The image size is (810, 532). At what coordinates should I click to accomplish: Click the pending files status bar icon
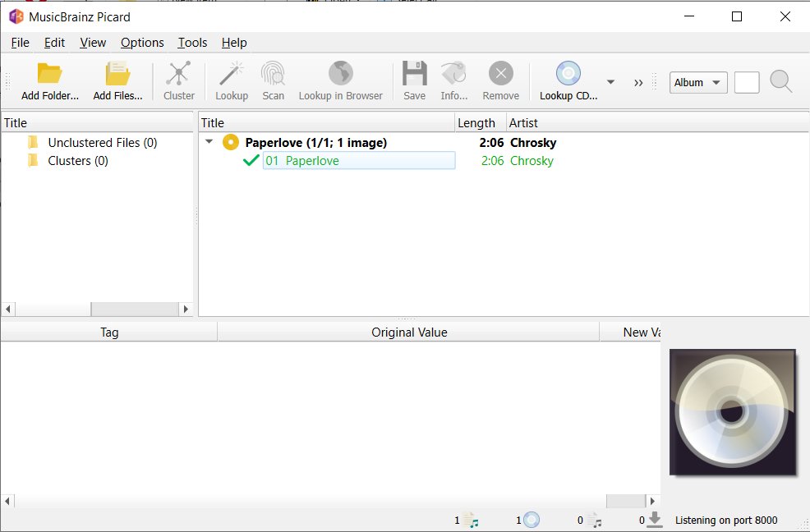pos(594,520)
